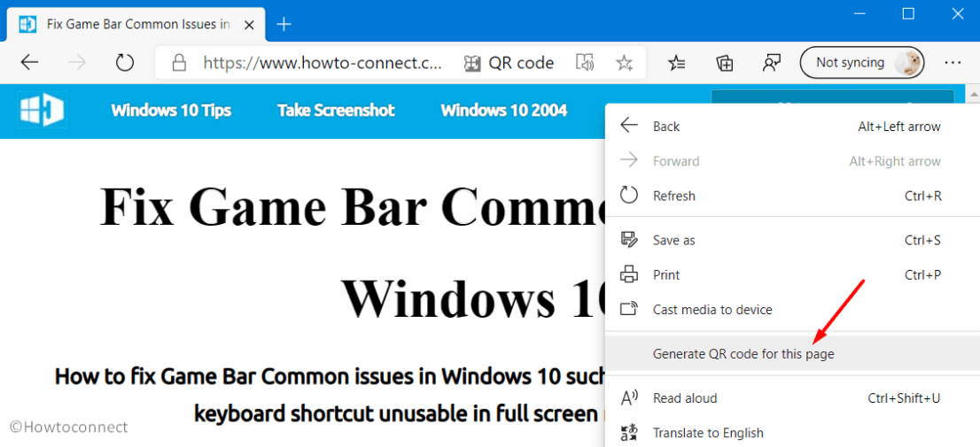Click the lock site info icon
Screen dimensions: 980x447
179,63
